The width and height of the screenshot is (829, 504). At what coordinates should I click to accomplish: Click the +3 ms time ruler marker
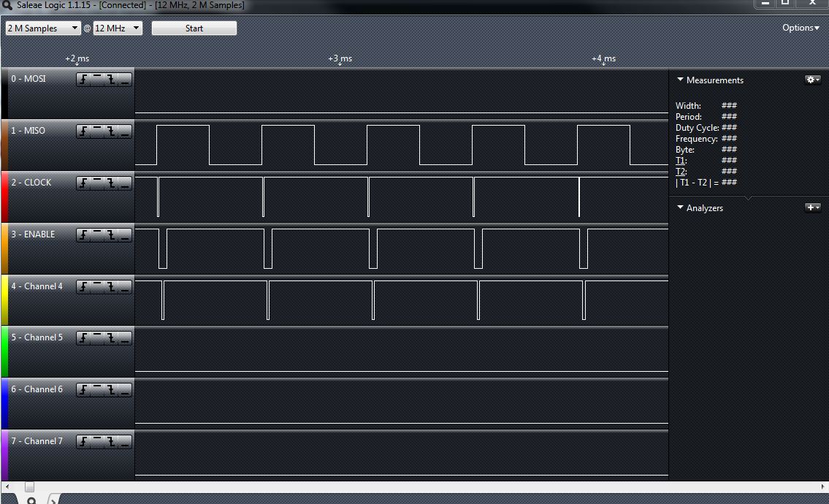coord(340,58)
